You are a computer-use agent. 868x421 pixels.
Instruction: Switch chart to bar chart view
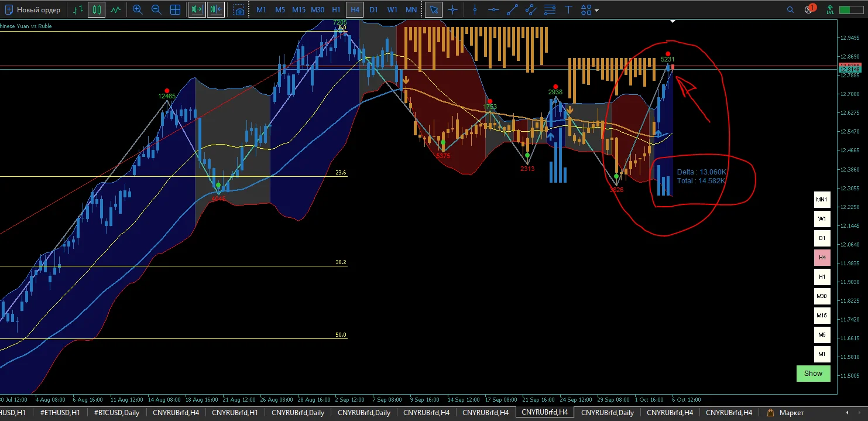coord(78,10)
